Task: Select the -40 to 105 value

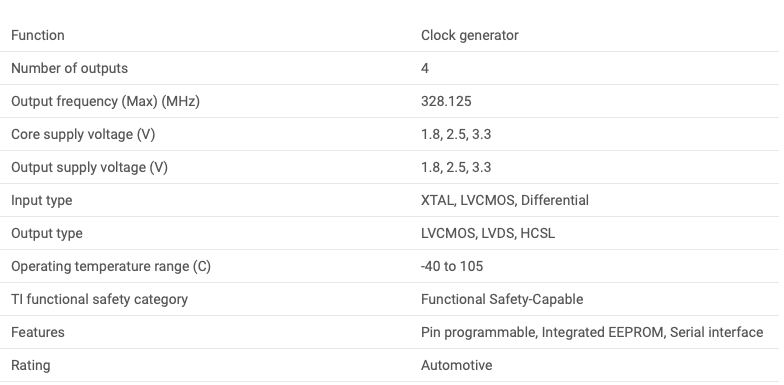Action: (x=452, y=266)
